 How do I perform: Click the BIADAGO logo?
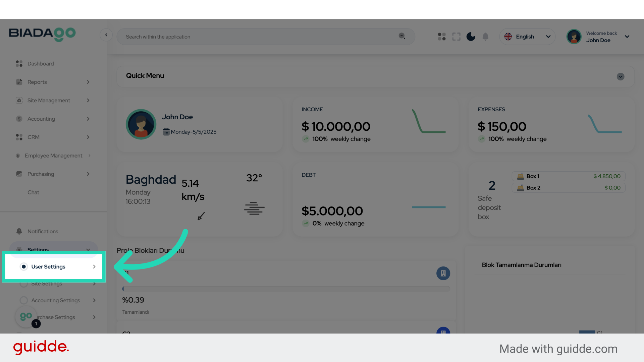42,34
